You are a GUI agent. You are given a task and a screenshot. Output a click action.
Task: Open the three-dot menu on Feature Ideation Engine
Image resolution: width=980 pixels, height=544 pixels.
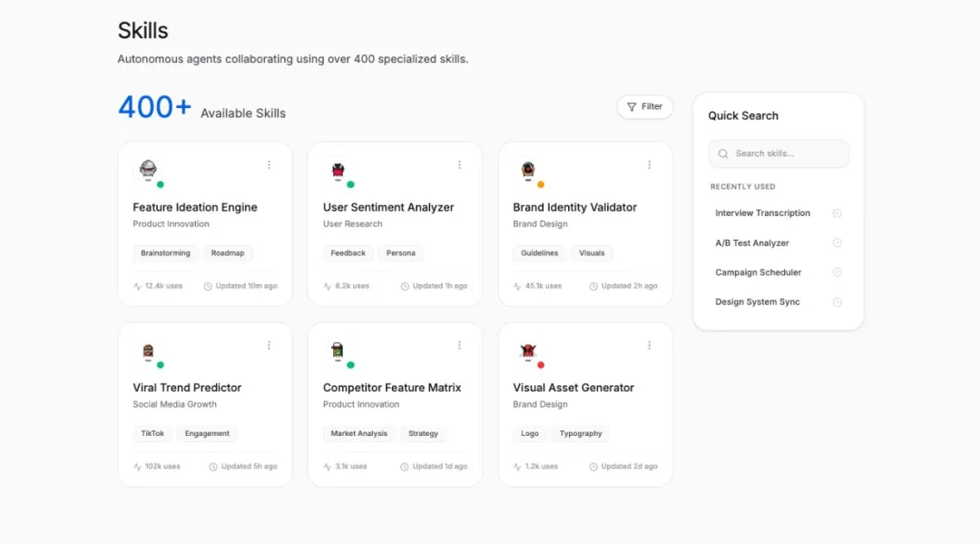pos(269,165)
